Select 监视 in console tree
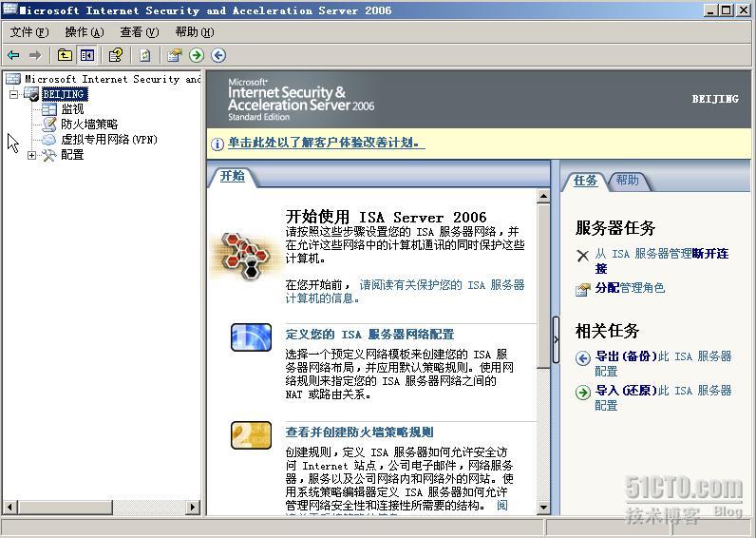Screen dimensions: 756x538 (72, 109)
